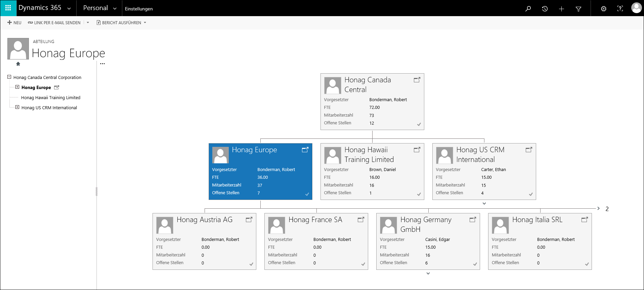Image resolution: width=644 pixels, height=290 pixels.
Task: Go to next page arrow beside number 2
Action: (x=598, y=208)
